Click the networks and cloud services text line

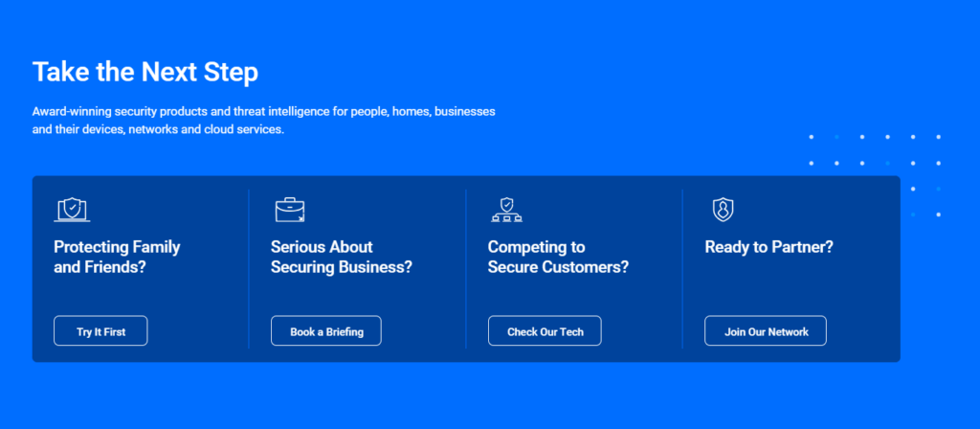[x=158, y=130]
